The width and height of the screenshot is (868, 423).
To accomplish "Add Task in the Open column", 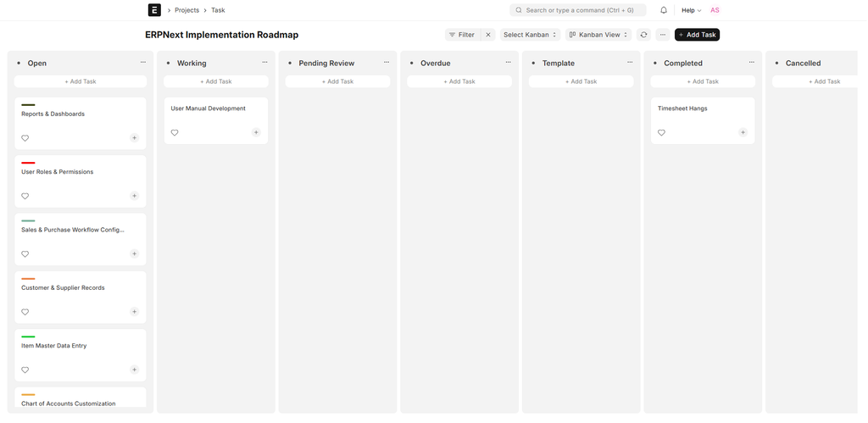I will [81, 81].
